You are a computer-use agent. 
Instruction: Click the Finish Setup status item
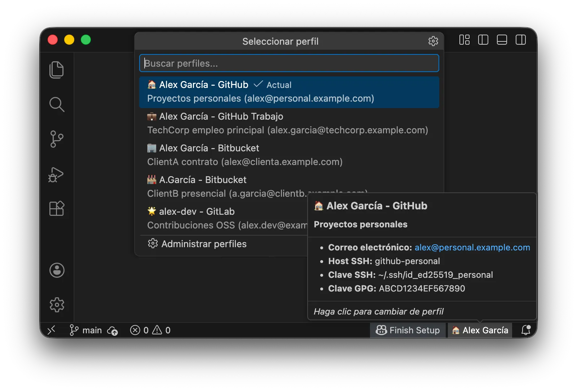coord(408,330)
